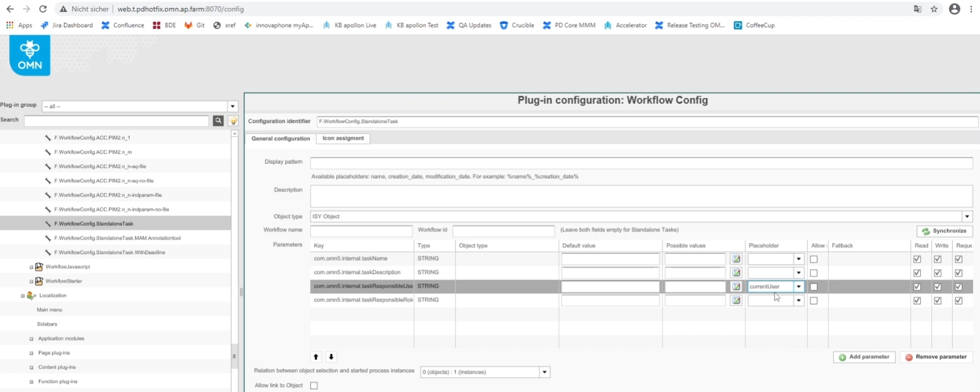Viewport: 980px width, 392px height.
Task: Bookmark page with star icon
Action: point(934,9)
